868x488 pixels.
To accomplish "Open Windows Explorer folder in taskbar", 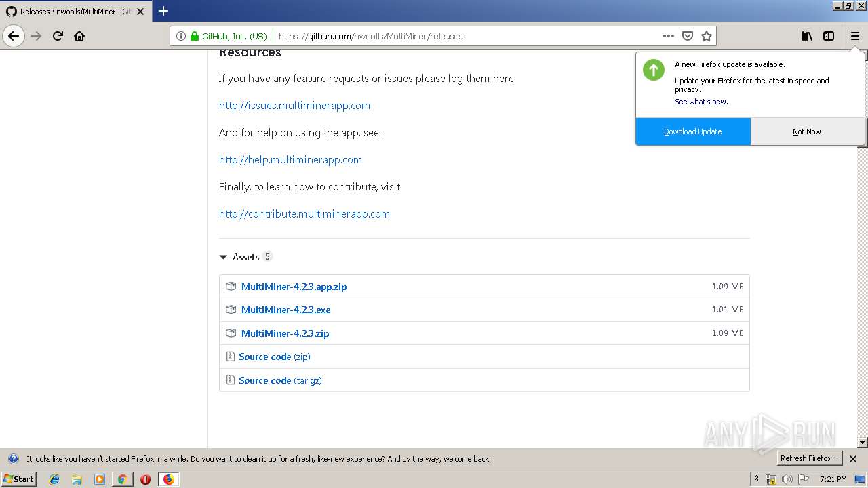I will (x=77, y=479).
